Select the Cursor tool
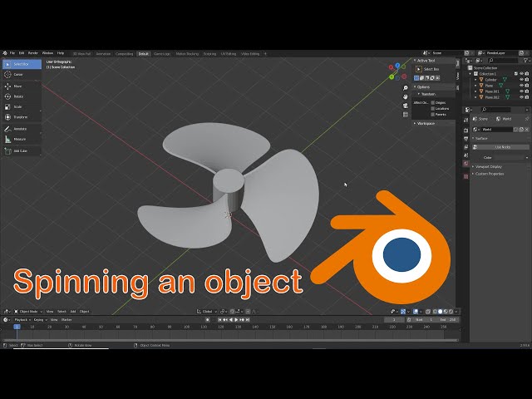532x399 pixels. 22,74
